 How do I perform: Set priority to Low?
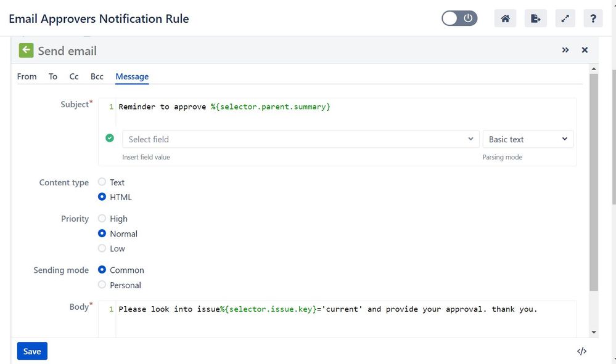click(x=102, y=248)
